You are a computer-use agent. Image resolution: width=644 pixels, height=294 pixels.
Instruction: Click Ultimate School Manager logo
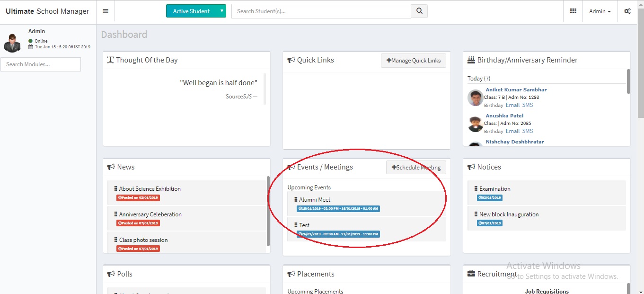click(47, 11)
